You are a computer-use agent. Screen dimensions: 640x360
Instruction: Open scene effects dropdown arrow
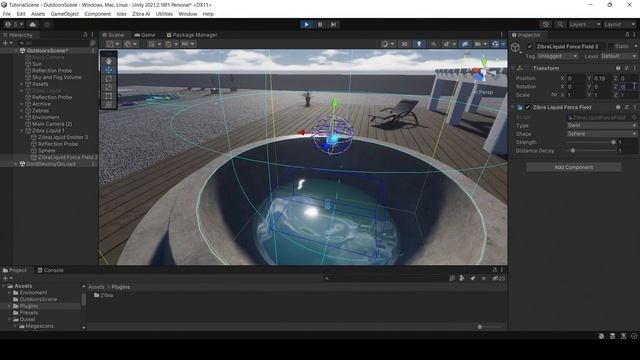[x=454, y=44]
